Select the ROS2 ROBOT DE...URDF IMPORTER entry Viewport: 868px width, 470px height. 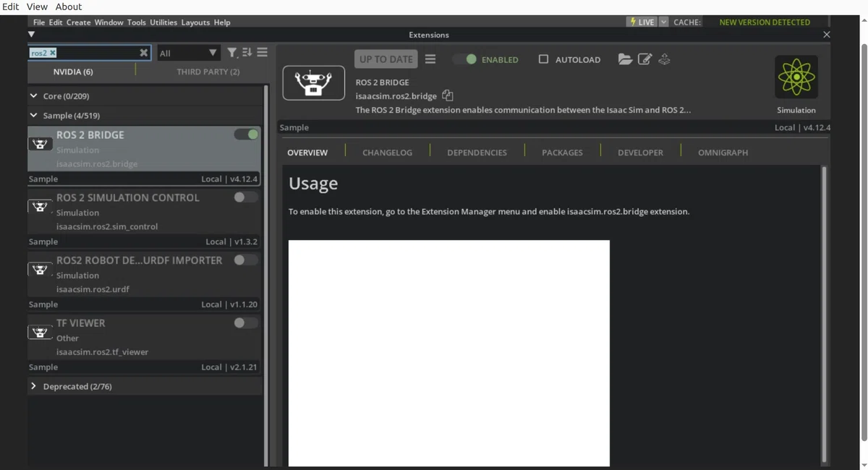click(x=140, y=260)
